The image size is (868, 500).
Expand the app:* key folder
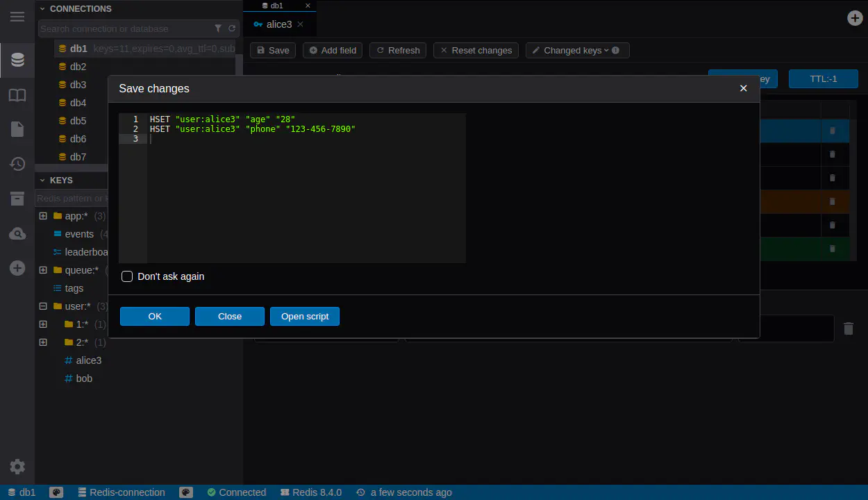43,216
